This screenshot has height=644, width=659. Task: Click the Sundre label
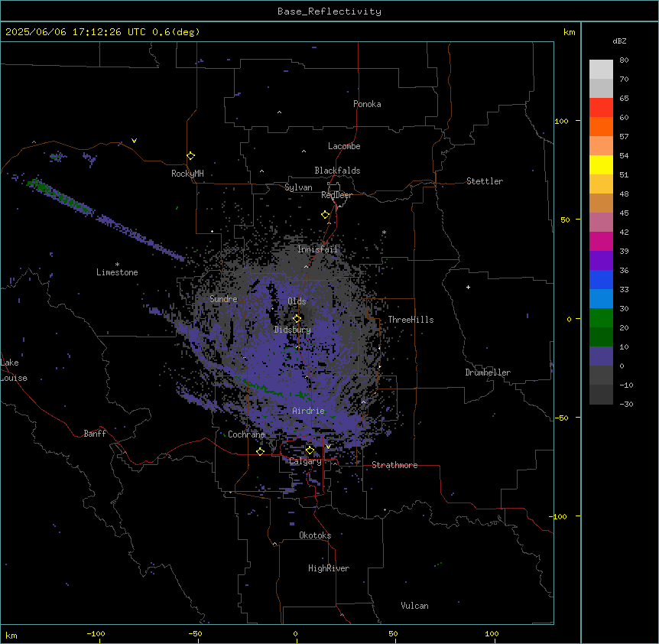click(223, 299)
